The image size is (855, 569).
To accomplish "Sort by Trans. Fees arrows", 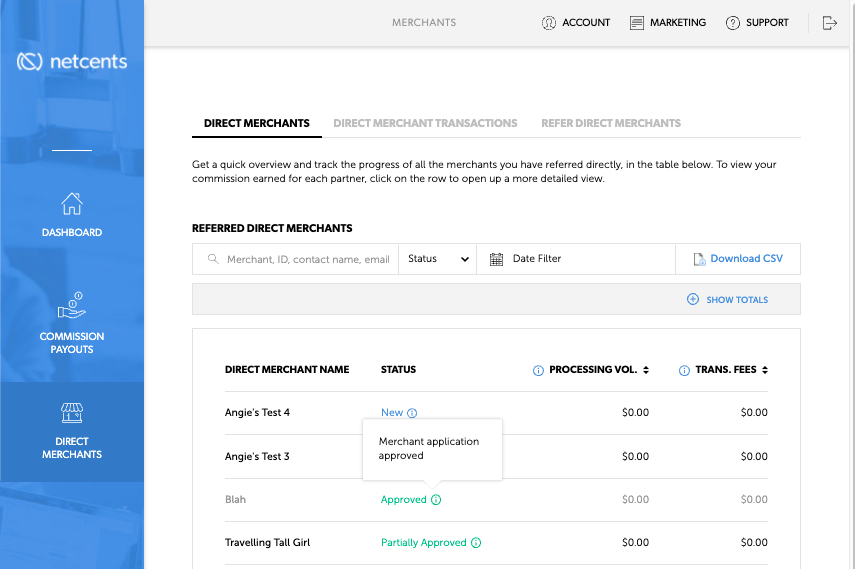I will coord(765,370).
